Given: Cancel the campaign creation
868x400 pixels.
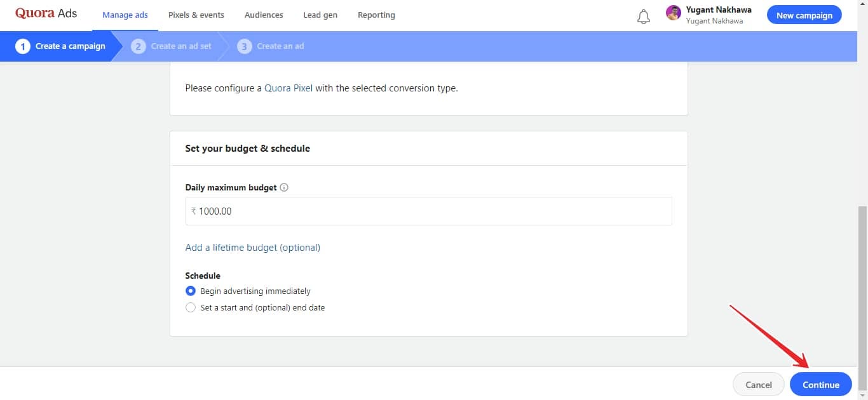Looking at the screenshot, I should pyautogui.click(x=758, y=385).
